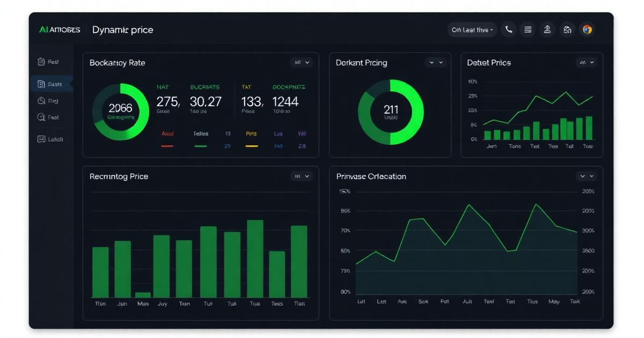
Task: Click the 30.27 metric value
Action: click(x=206, y=101)
